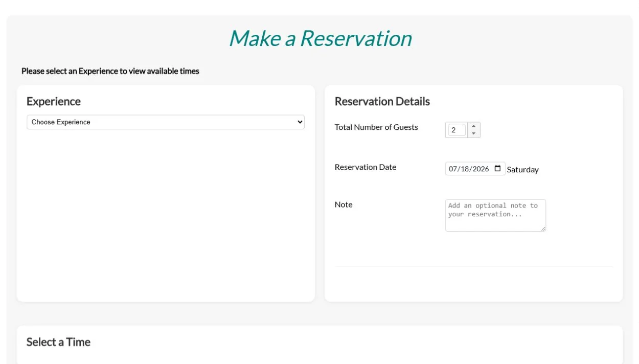Click the Experience section heading
Screen dimensions: 639x364
click(x=54, y=101)
